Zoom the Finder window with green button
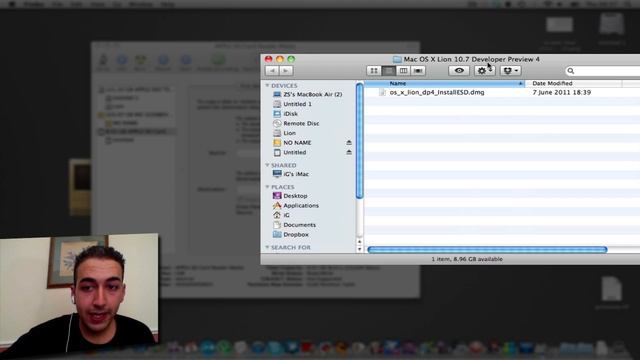 (291, 59)
